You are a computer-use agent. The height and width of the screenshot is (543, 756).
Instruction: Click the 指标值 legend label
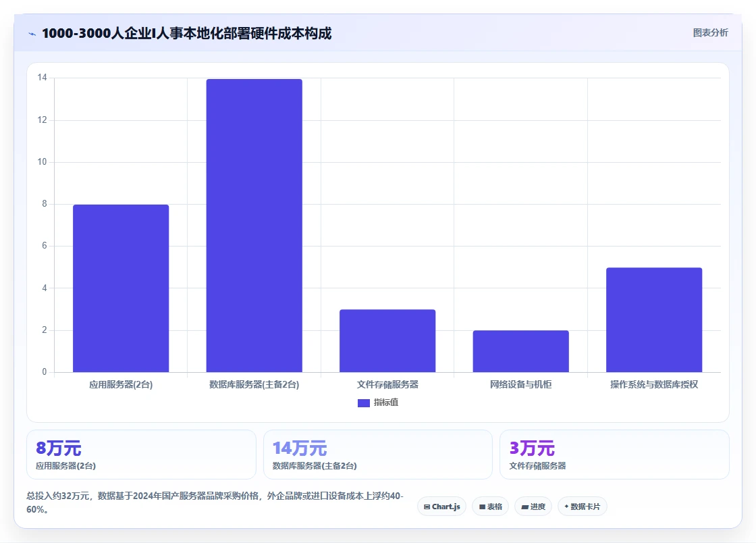(x=385, y=403)
